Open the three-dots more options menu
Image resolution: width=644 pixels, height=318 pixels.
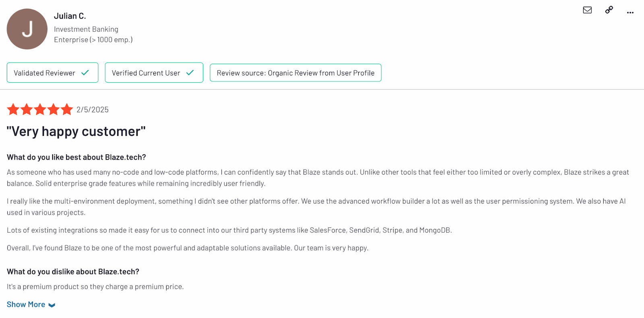coord(630,12)
